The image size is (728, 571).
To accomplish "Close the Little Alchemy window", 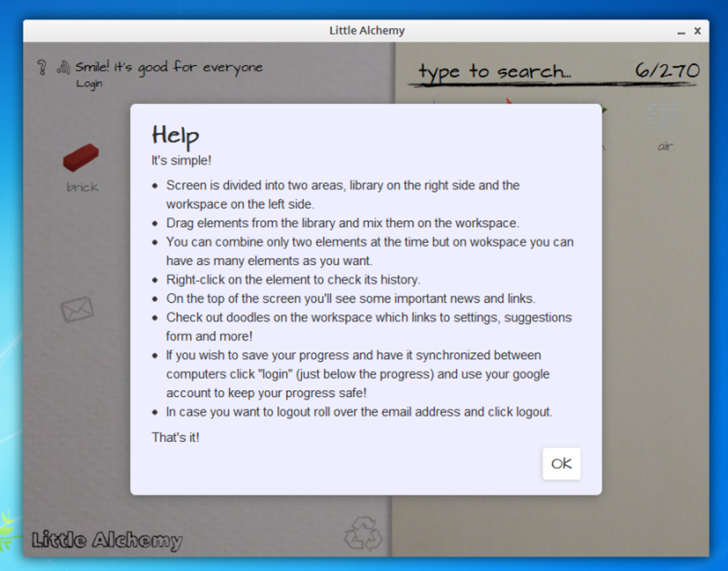I will click(697, 31).
